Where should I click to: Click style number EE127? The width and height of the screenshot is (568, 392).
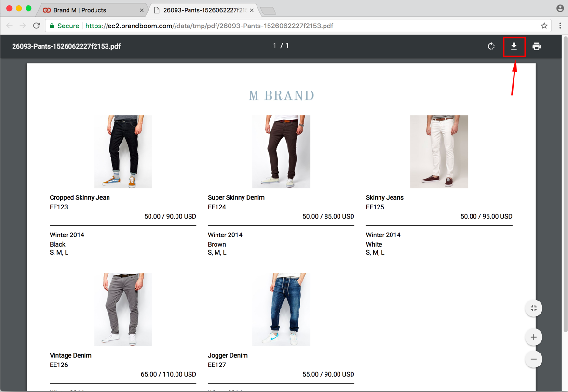(x=217, y=365)
